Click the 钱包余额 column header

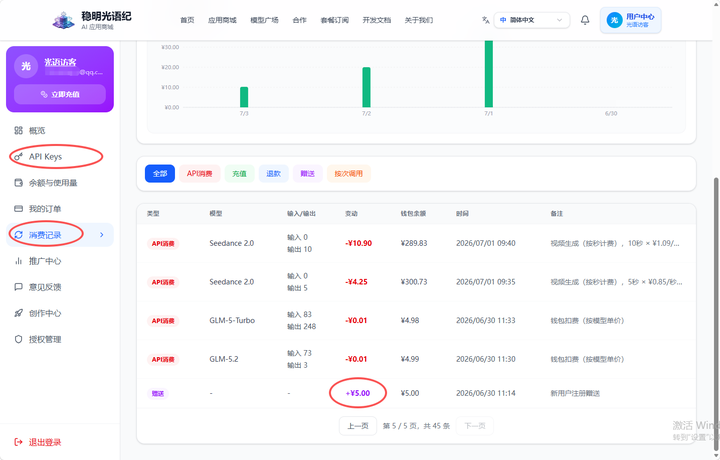click(413, 213)
